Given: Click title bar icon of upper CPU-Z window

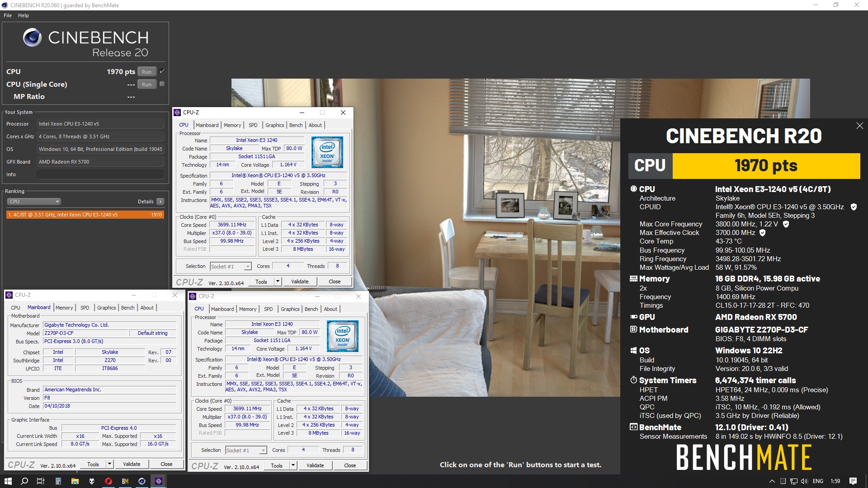Looking at the screenshot, I should [178, 113].
